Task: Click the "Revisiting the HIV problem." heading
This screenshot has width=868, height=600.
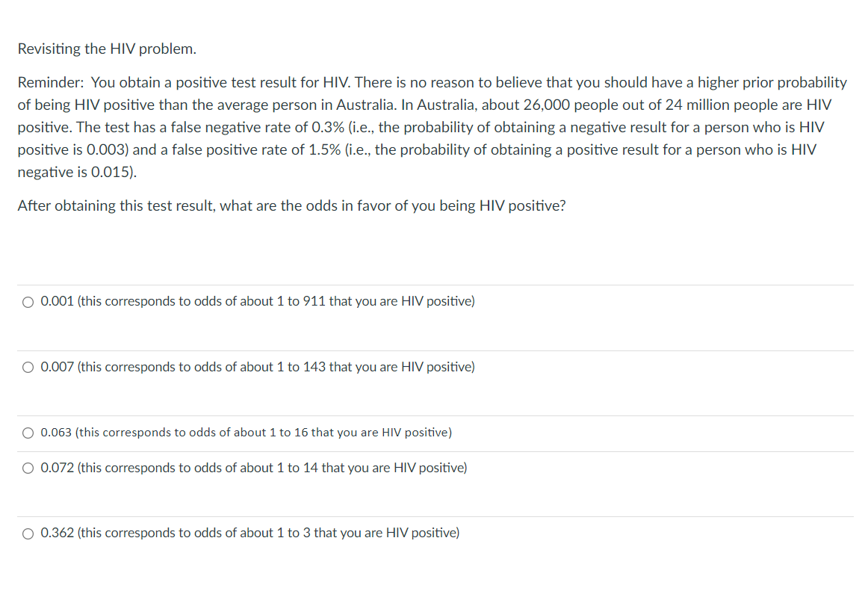Action: point(107,49)
